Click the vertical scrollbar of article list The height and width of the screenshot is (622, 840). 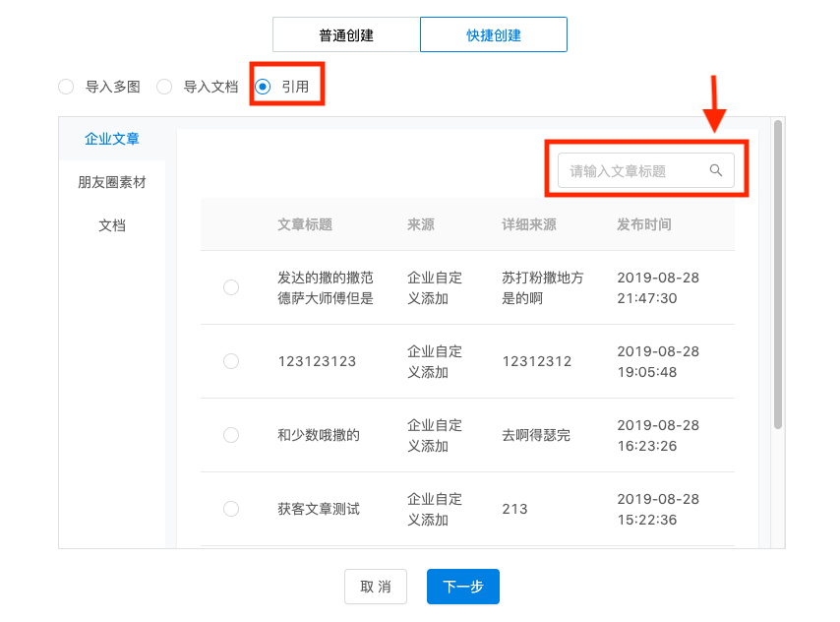(778, 275)
